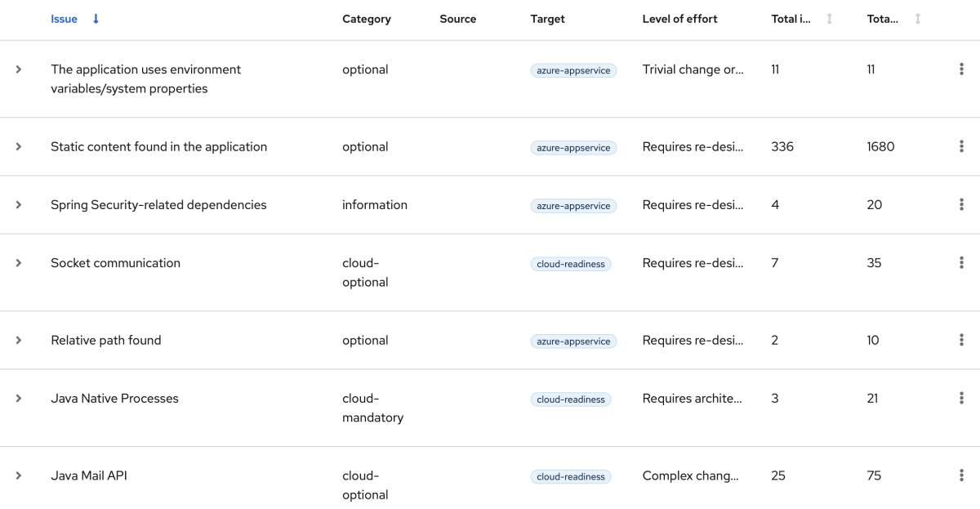Click kebab menu for Java Mail API
The image size is (980, 509).
[961, 476]
